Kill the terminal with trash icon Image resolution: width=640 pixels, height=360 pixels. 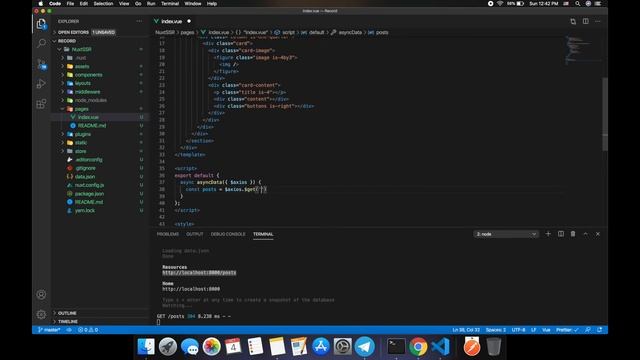(573, 234)
